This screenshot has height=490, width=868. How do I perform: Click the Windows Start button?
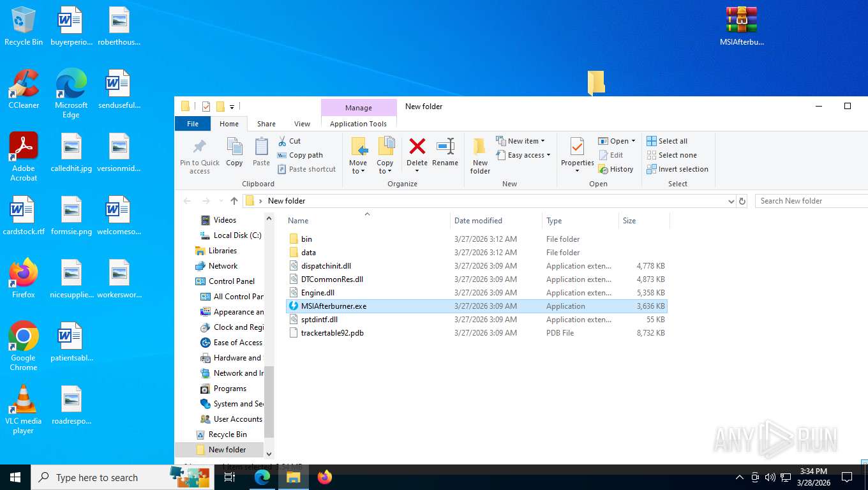(x=15, y=477)
